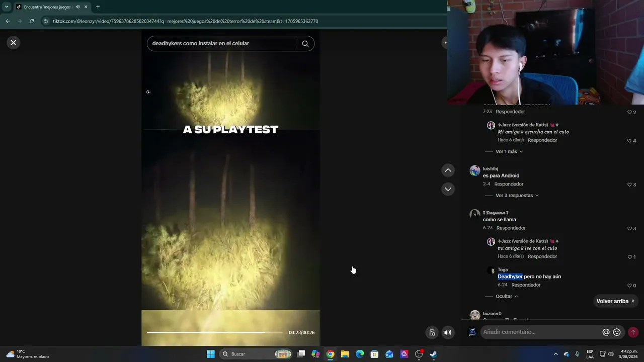
Task: Open Task View on the taskbar
Action: (301, 354)
